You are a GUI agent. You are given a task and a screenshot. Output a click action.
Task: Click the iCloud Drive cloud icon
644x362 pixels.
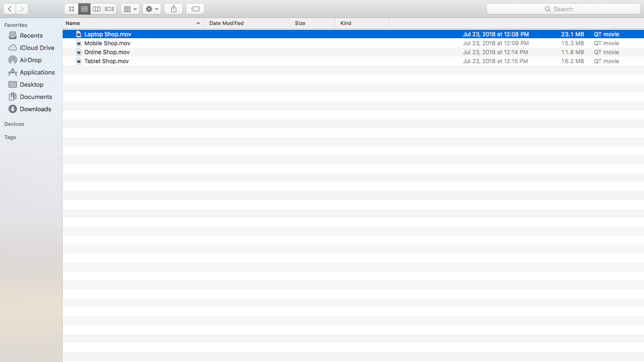(13, 48)
